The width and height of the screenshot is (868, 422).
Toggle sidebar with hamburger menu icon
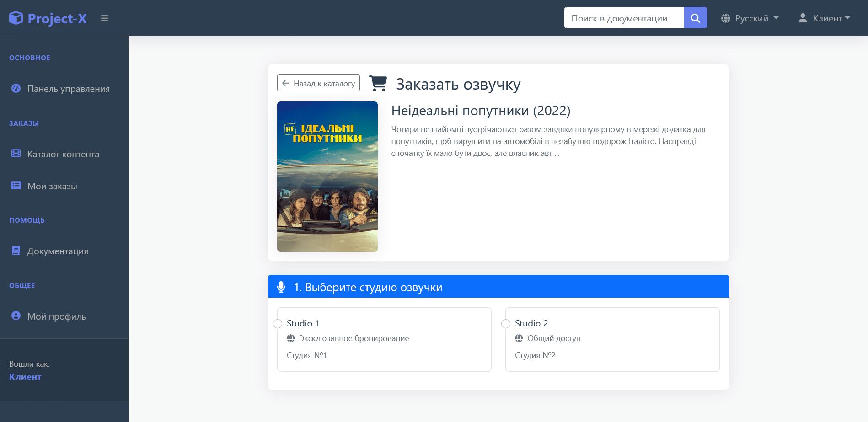105,18
